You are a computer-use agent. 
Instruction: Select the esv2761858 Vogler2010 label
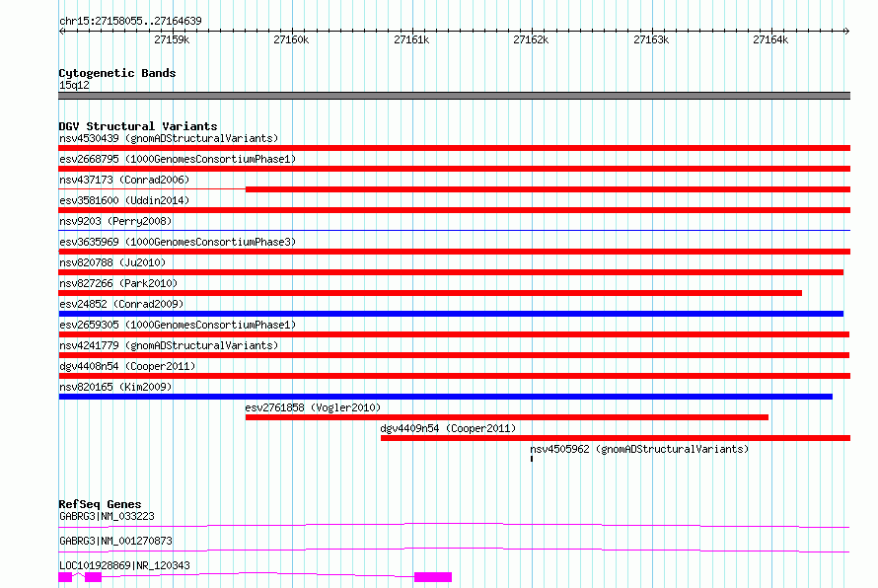click(313, 407)
